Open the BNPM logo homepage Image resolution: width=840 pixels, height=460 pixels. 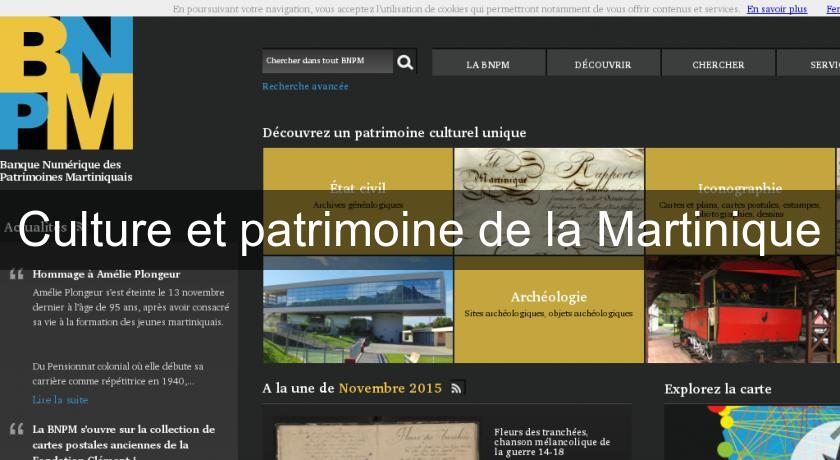(66, 83)
